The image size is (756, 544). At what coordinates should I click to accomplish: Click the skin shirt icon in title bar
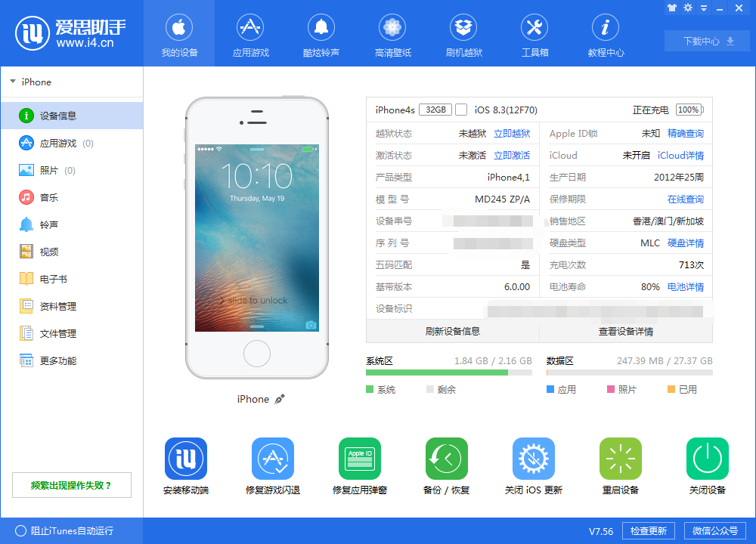[x=671, y=8]
